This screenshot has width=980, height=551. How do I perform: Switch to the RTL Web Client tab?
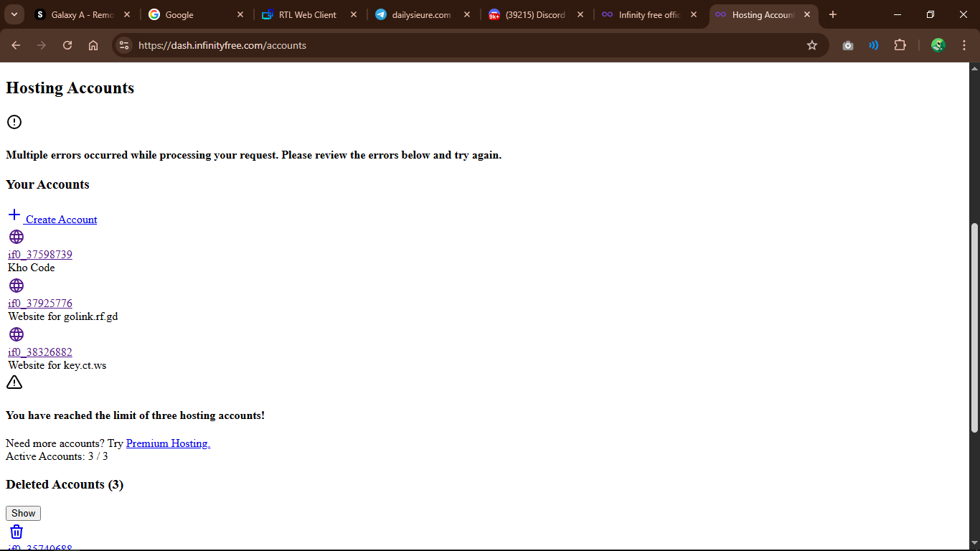tap(307, 14)
